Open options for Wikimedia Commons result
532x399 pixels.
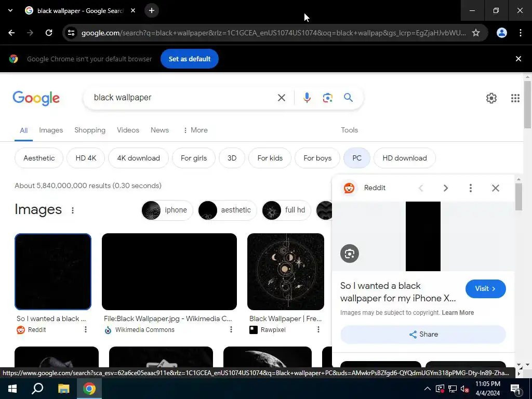click(231, 329)
